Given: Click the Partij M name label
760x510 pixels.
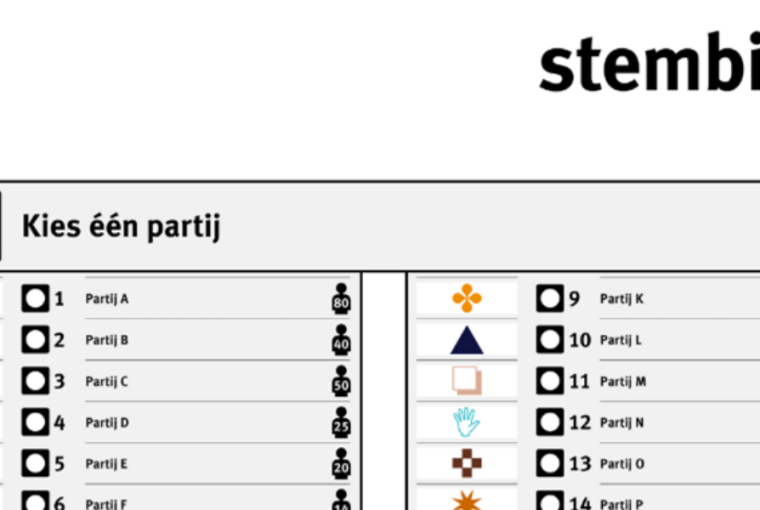Looking at the screenshot, I should click(x=623, y=382).
